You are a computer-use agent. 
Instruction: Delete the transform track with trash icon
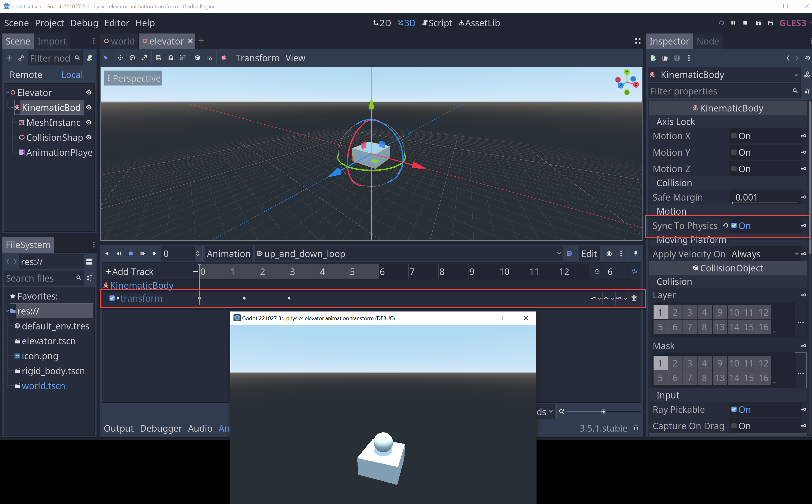pos(634,298)
